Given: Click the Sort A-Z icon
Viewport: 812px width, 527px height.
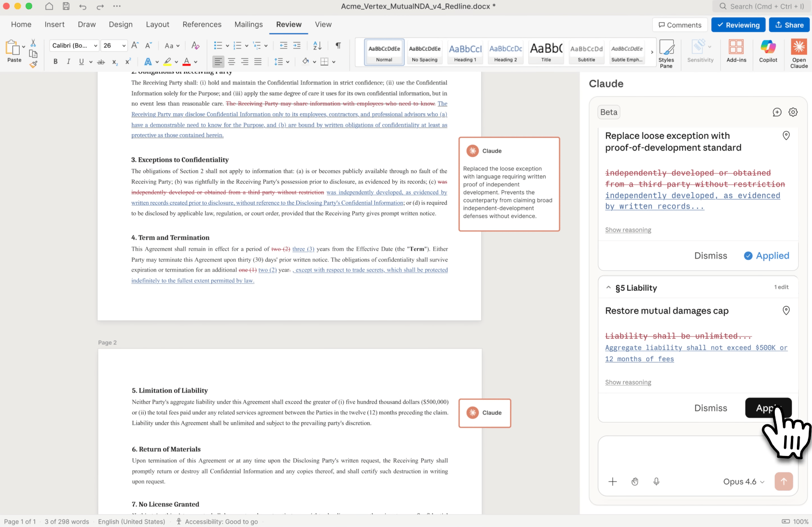Looking at the screenshot, I should [x=317, y=45].
